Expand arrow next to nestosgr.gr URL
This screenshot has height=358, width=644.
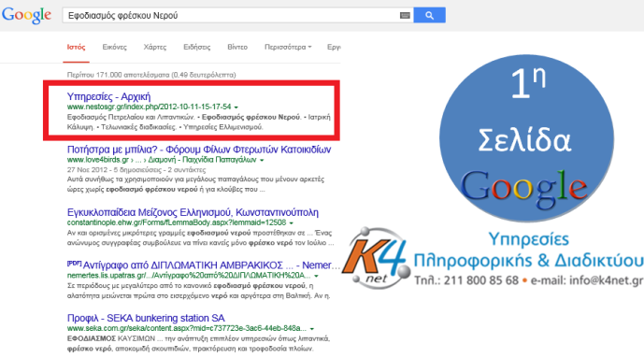pos(236,107)
